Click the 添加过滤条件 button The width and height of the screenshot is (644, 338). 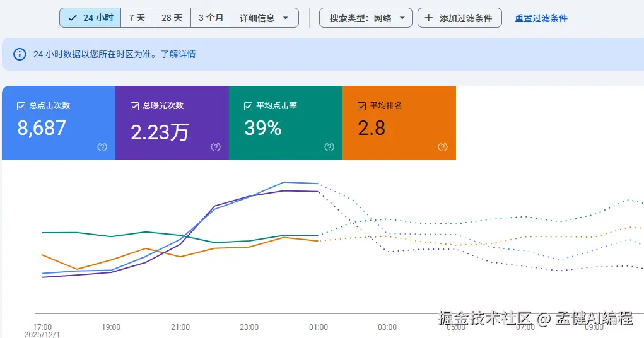[459, 18]
